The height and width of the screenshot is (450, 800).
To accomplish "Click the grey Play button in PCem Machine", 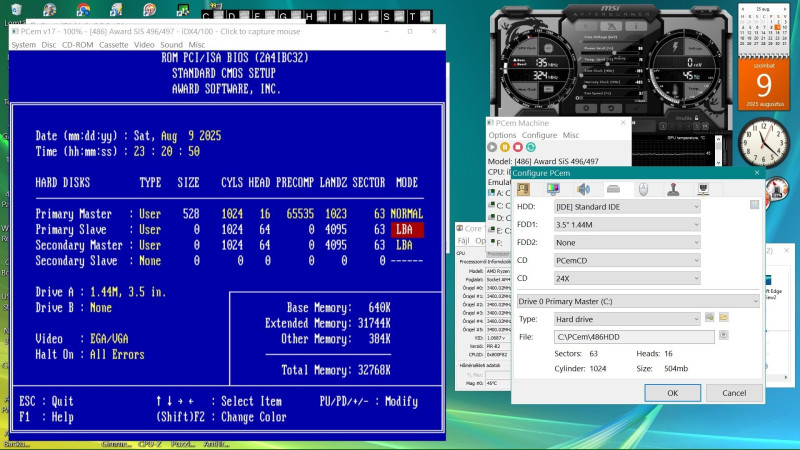I will coord(492,147).
